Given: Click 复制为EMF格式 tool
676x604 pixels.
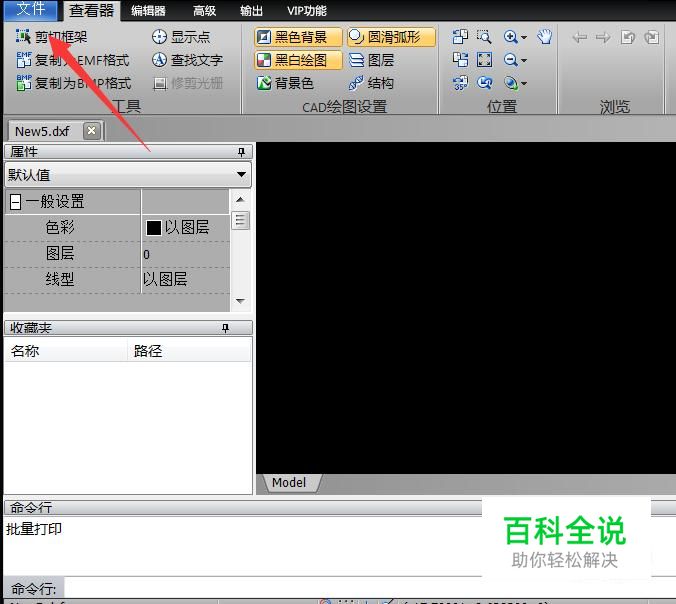Looking at the screenshot, I should point(73,60).
